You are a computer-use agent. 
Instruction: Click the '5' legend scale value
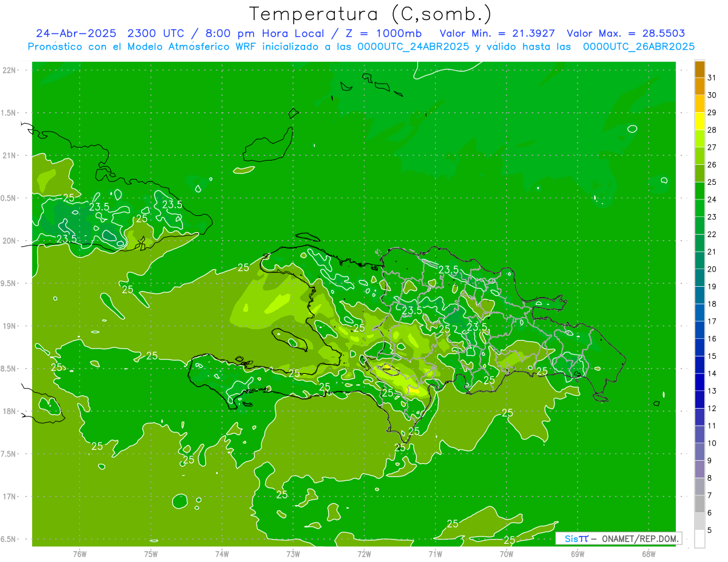(x=710, y=530)
